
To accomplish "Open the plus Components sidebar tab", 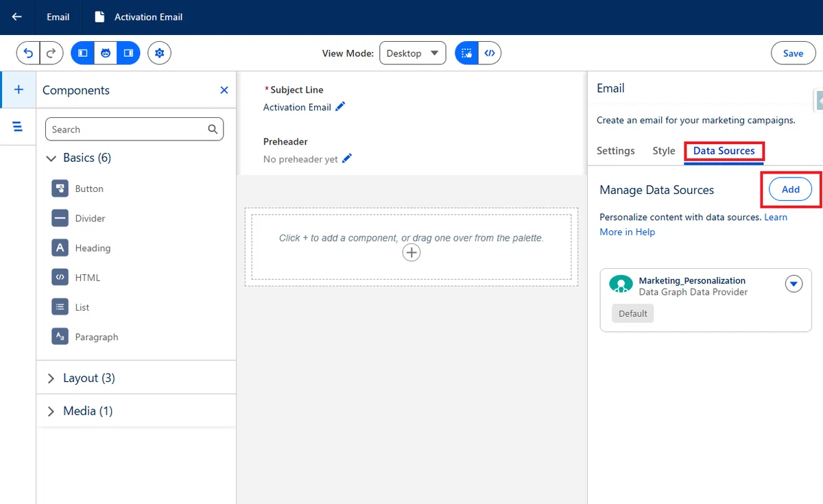I will click(x=19, y=89).
